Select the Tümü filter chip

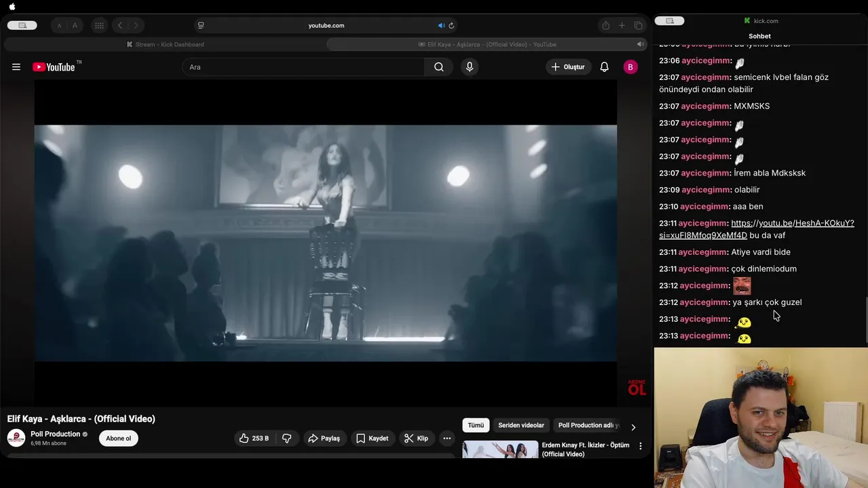(x=476, y=425)
